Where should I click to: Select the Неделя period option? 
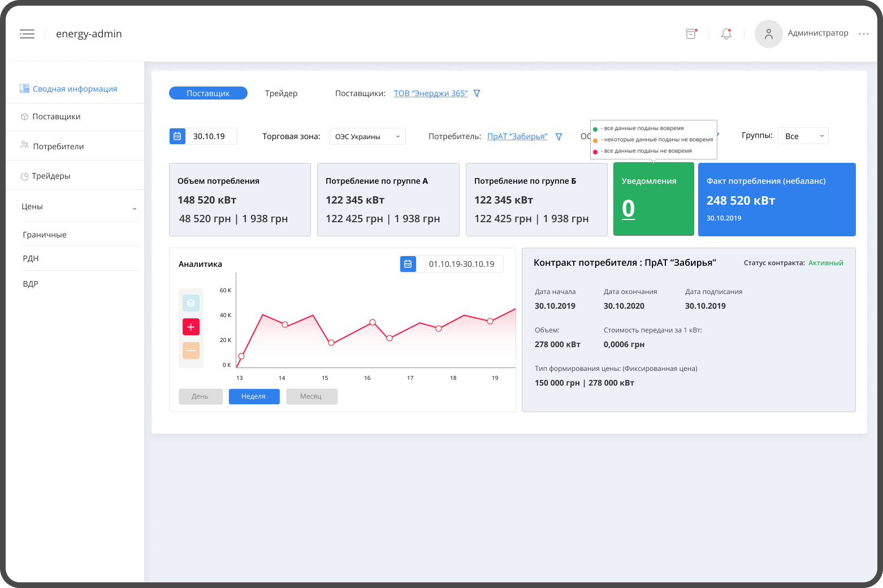pyautogui.click(x=254, y=396)
